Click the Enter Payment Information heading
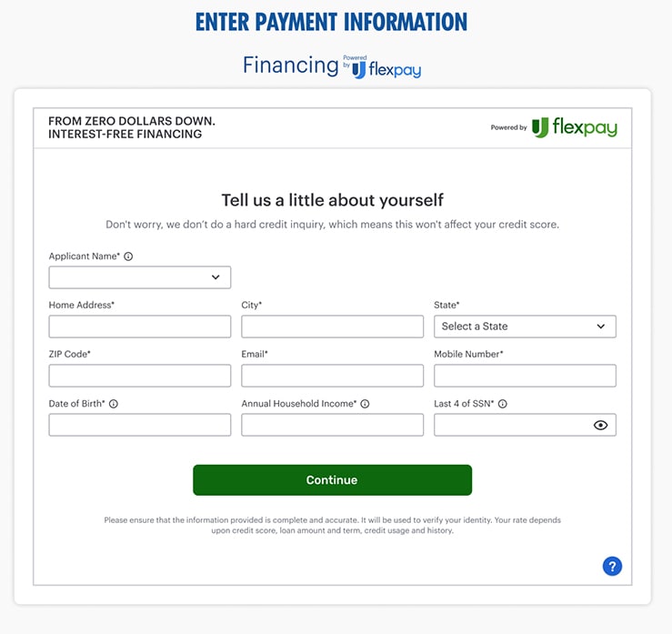 pyautogui.click(x=331, y=22)
